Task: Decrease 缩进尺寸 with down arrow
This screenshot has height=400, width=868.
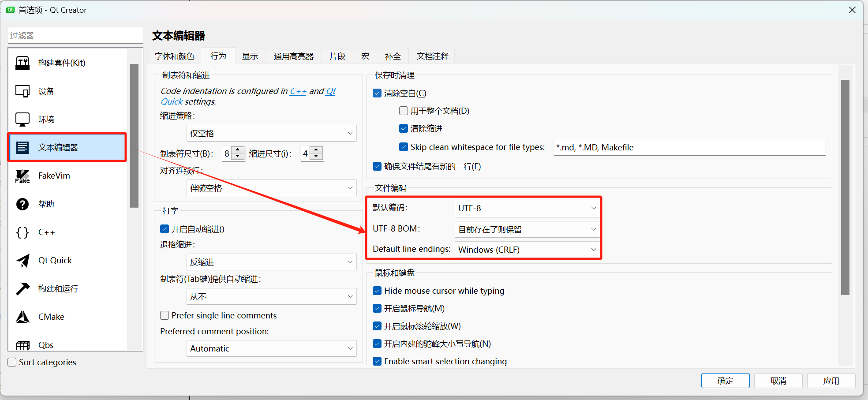Action: 316,157
